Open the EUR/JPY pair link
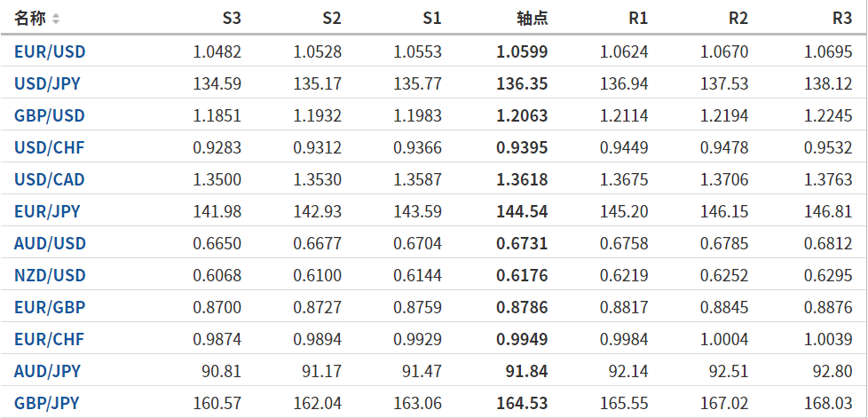 click(x=47, y=211)
